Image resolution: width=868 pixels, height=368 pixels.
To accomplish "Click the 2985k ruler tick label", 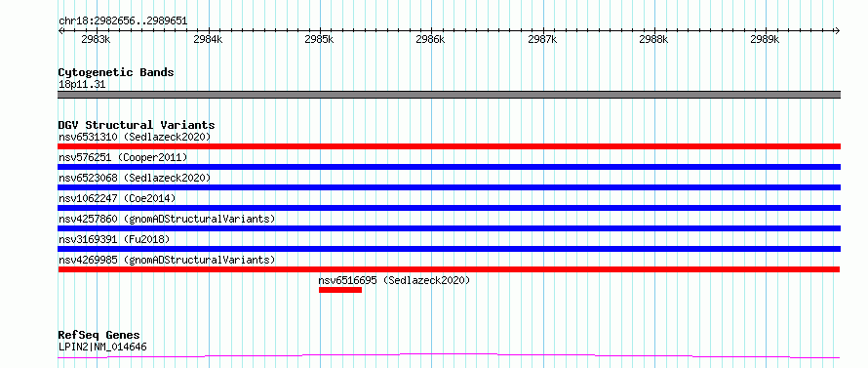I will click(320, 39).
